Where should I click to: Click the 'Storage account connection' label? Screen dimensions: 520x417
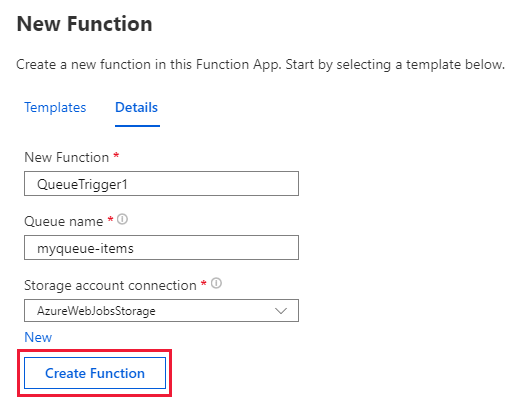tap(110, 285)
